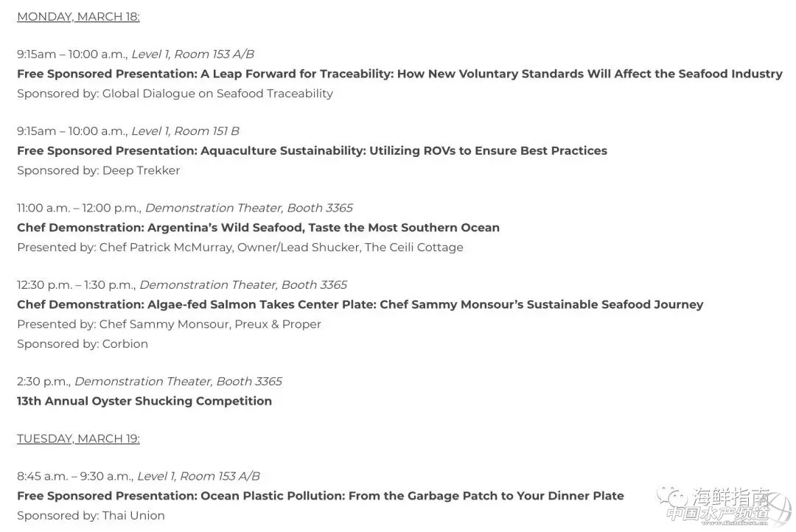The width and height of the screenshot is (796, 532).
Task: Open the Argentina's Wild Seafood chef demonstration title
Action: coord(258,227)
